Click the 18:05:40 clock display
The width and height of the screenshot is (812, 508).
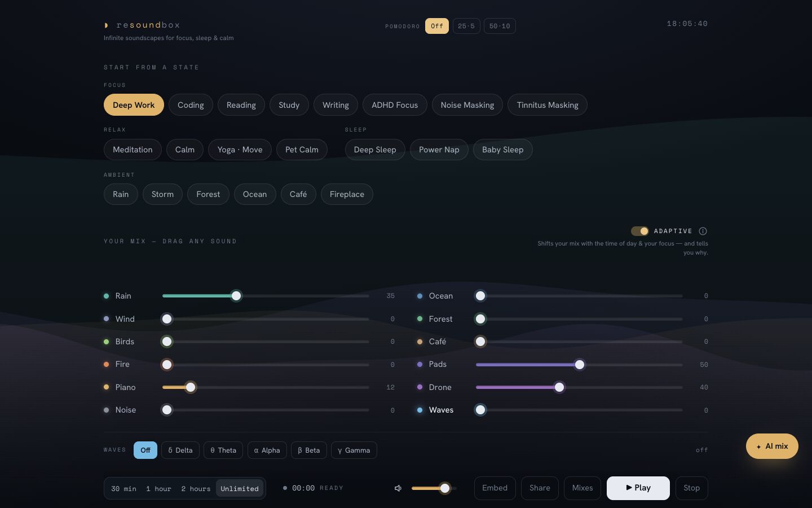coord(687,24)
